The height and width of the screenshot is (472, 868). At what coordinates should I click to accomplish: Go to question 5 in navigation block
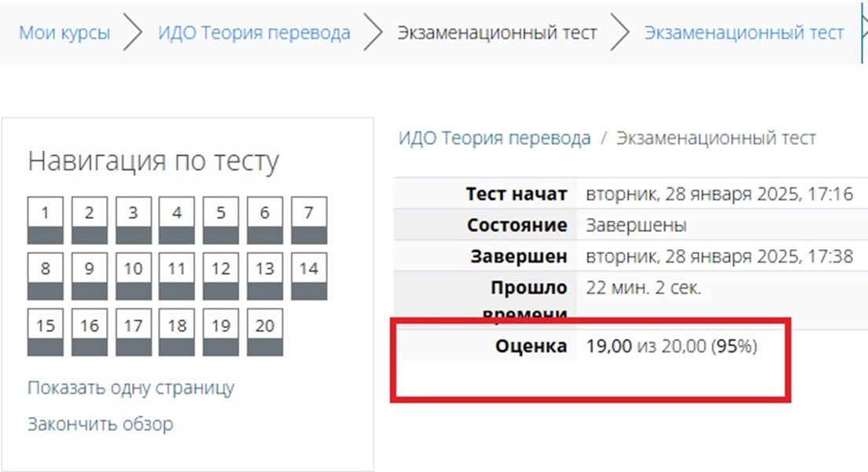pyautogui.click(x=221, y=220)
